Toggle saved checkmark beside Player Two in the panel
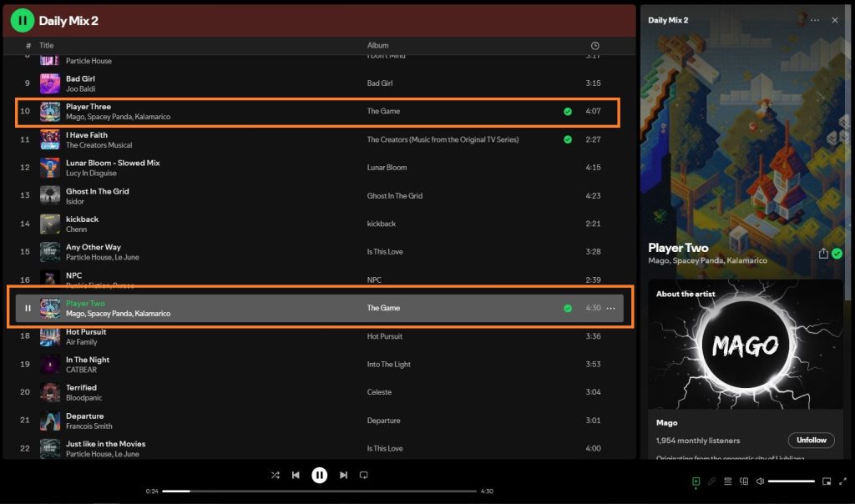This screenshot has height=504, width=855. 837,254
